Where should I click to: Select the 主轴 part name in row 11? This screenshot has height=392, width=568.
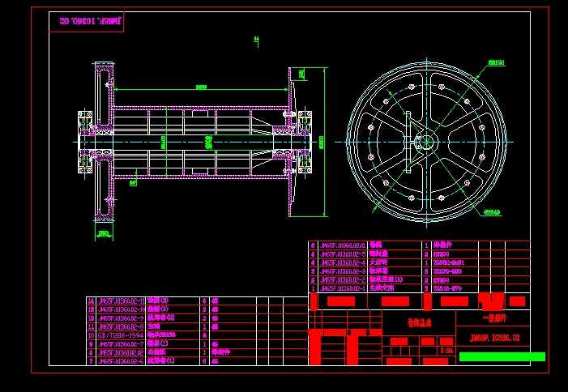coord(154,326)
